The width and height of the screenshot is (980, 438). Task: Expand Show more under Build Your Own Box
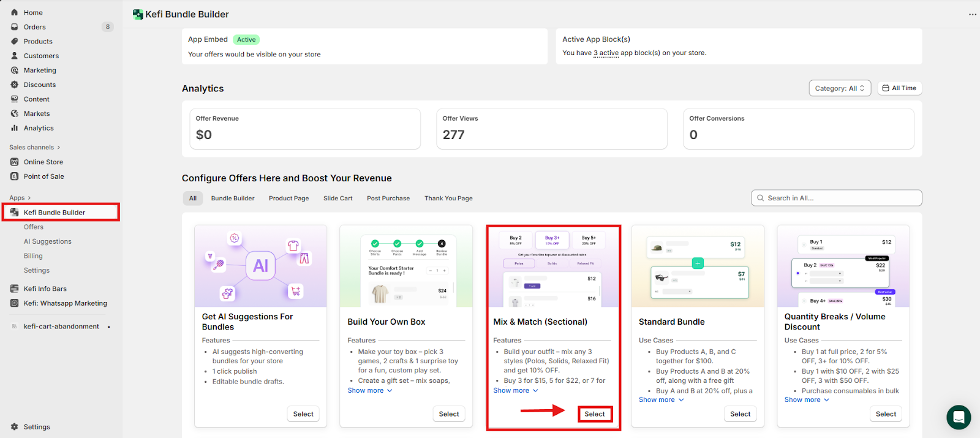[369, 391]
